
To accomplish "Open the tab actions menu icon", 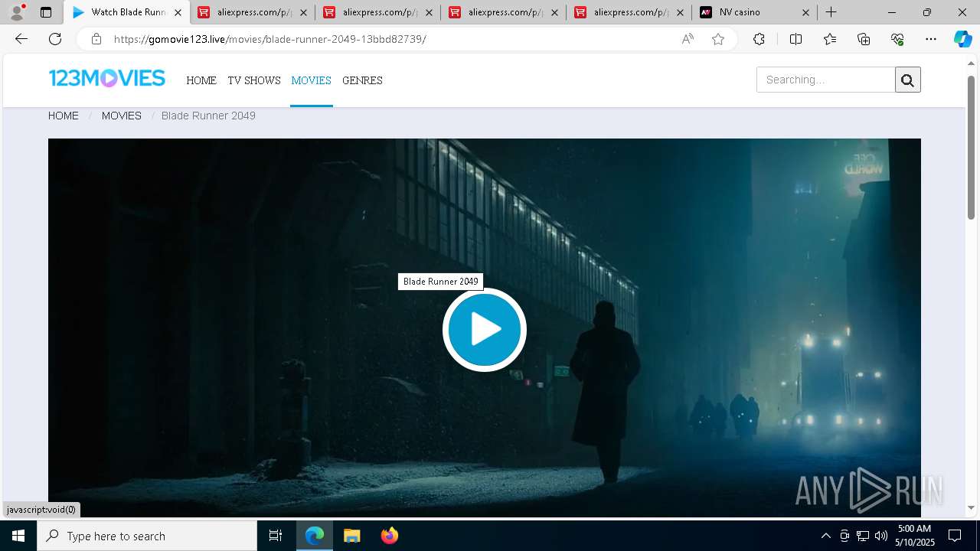I will coord(46,12).
